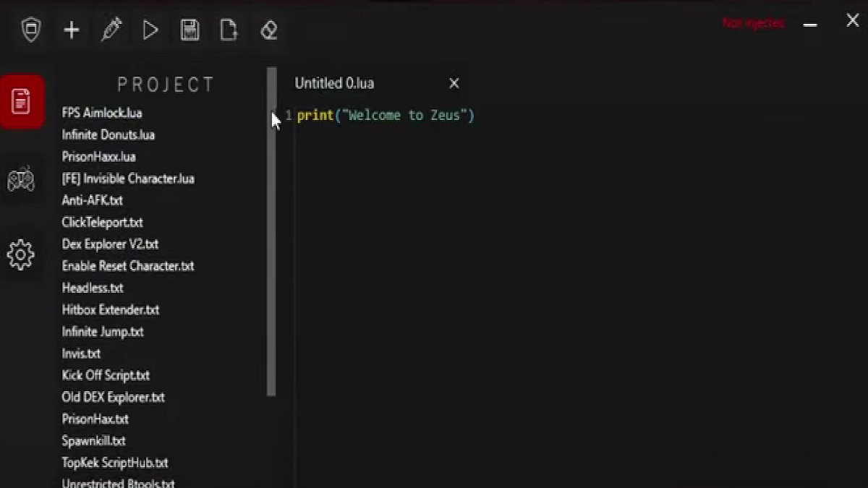
Task: Click the PROJECT panel header
Action: tap(166, 84)
